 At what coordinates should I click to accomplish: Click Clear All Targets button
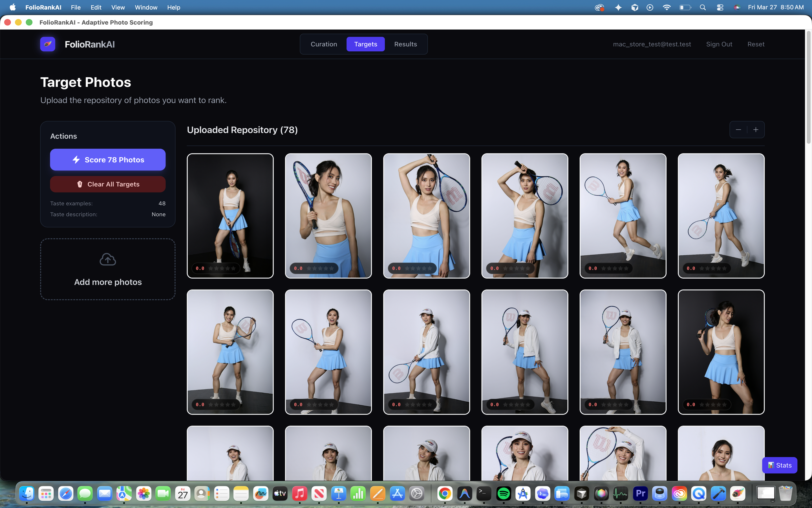[x=108, y=184]
